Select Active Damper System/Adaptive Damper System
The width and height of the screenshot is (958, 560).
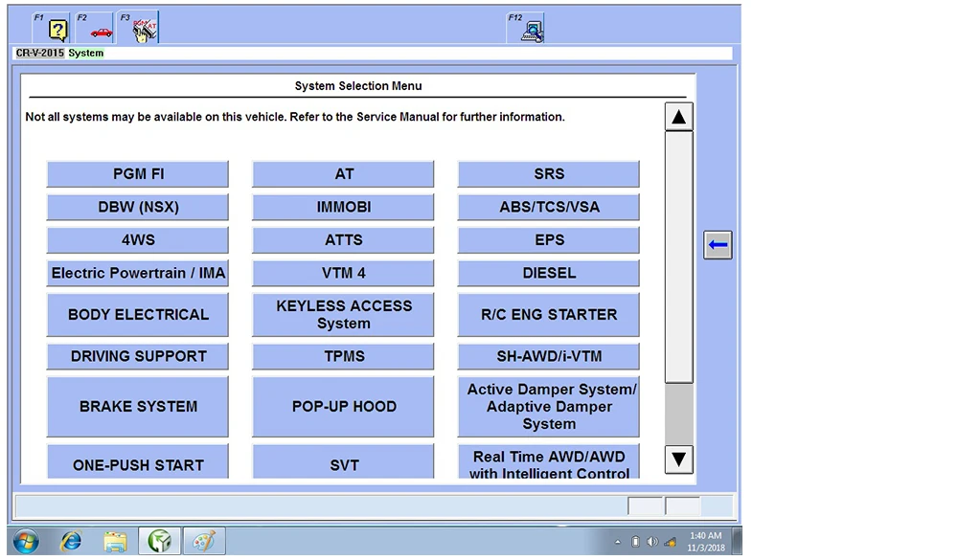[x=549, y=406]
